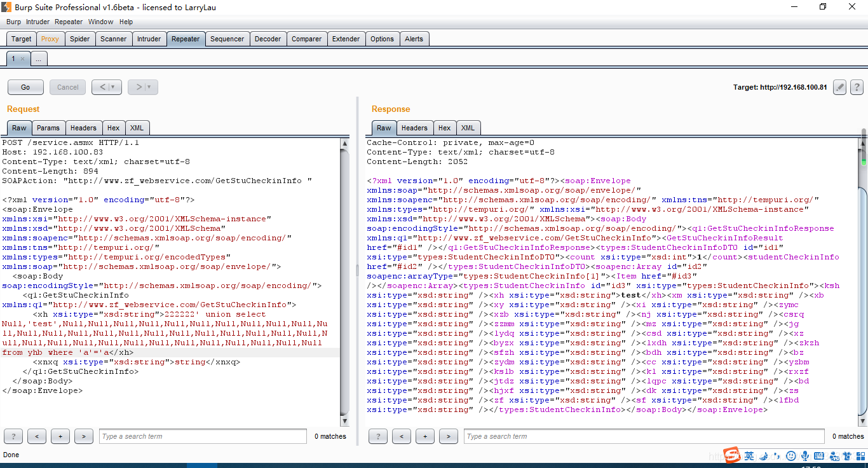Go forward in request history

(137, 87)
